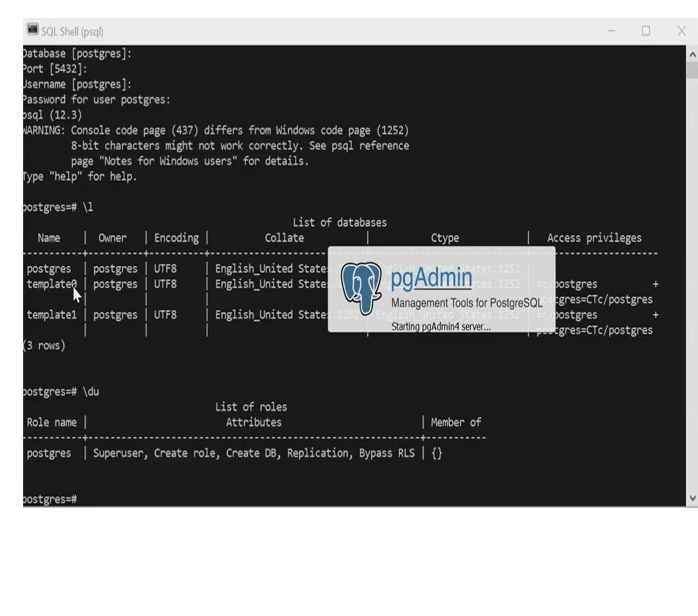The height and width of the screenshot is (616, 698).
Task: Click the 'Starting pgAdmin4 server...' status text
Action: click(x=441, y=326)
